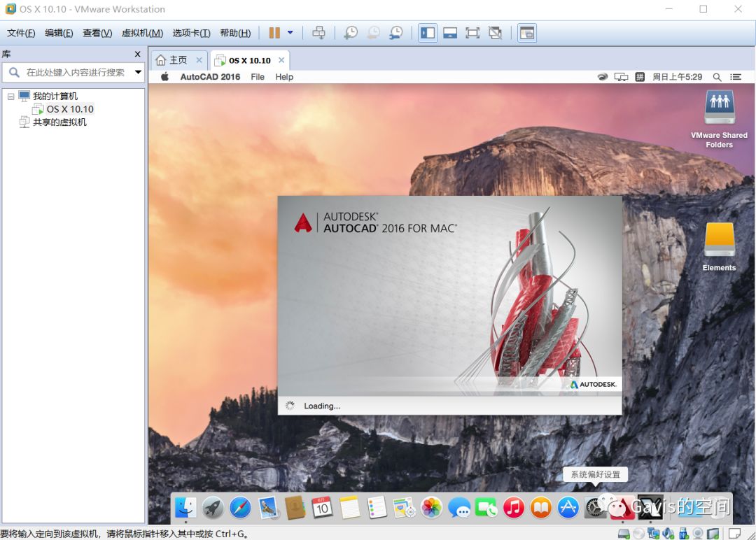Image resolution: width=756 pixels, height=540 pixels.
Task: Pause the virtual machine with the orange pause button
Action: click(x=274, y=33)
